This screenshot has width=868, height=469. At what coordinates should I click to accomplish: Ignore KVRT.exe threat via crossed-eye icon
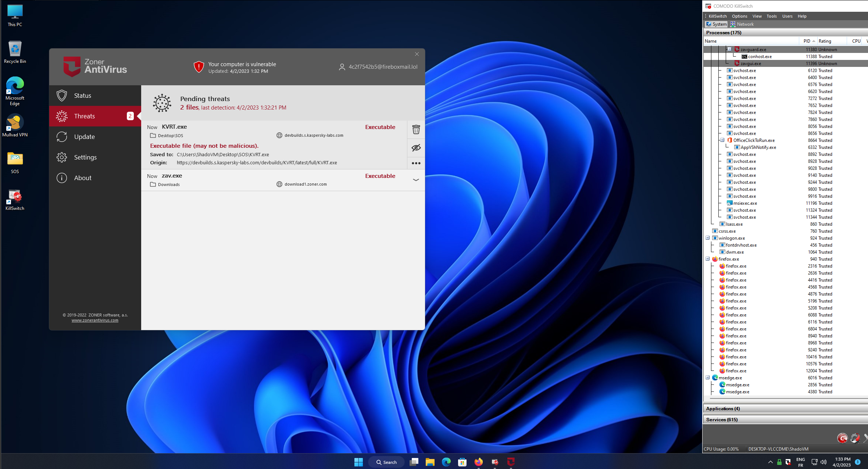416,148
